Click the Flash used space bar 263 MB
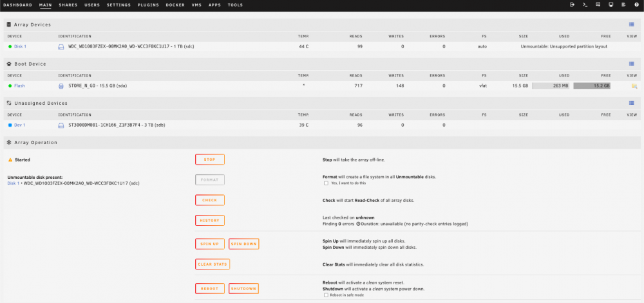Viewport: 644px width, 303px height. pos(551,86)
